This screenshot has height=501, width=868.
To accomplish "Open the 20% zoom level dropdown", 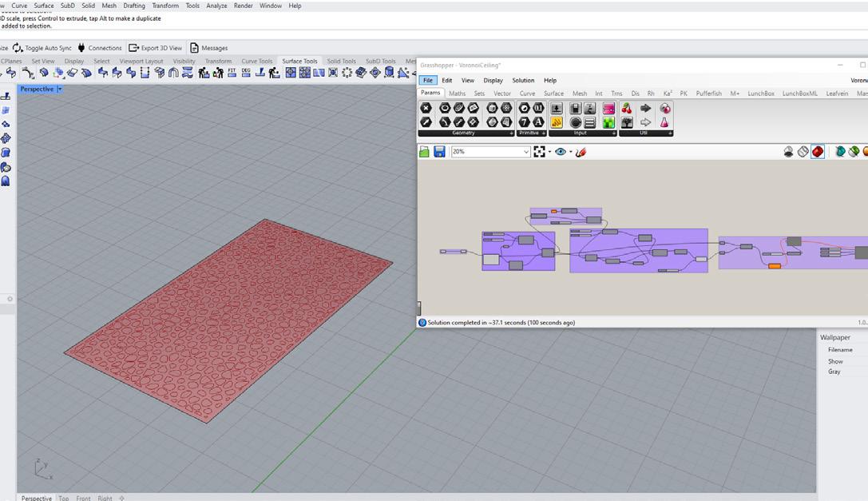I will [x=525, y=152].
